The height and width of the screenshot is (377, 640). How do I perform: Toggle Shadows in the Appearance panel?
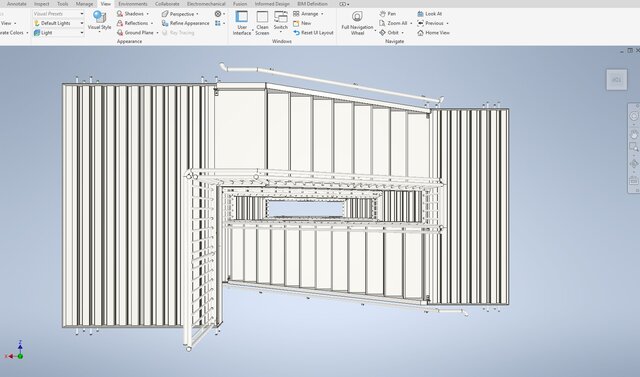pyautogui.click(x=131, y=13)
